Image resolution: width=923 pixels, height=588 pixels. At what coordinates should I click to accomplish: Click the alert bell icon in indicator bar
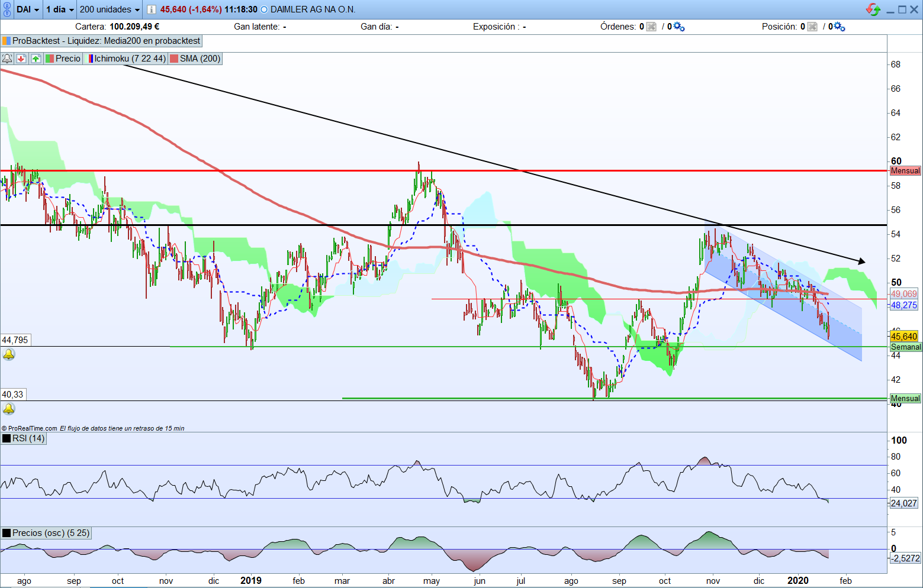pyautogui.click(x=7, y=59)
